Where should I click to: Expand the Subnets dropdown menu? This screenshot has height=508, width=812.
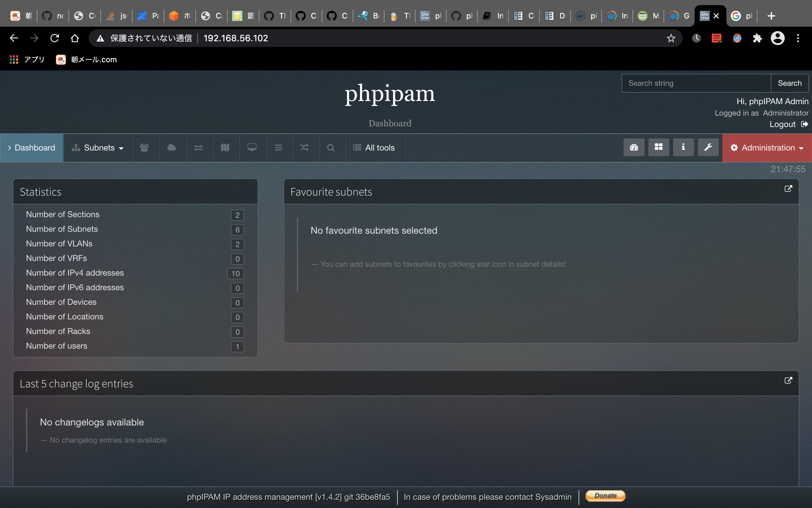98,148
